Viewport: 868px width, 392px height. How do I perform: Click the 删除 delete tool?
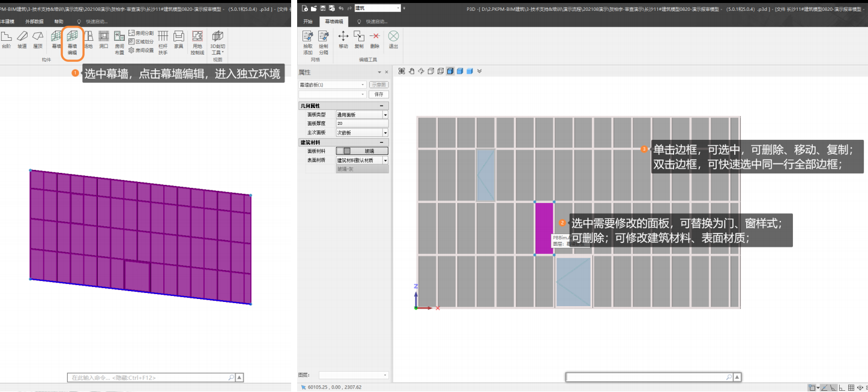(375, 40)
